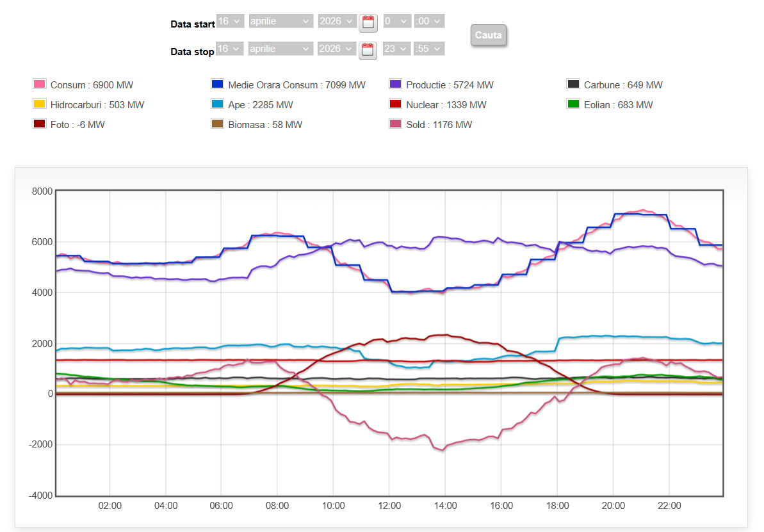Open the Data start hour dropdown
This screenshot has height=532, width=764.
tap(396, 21)
